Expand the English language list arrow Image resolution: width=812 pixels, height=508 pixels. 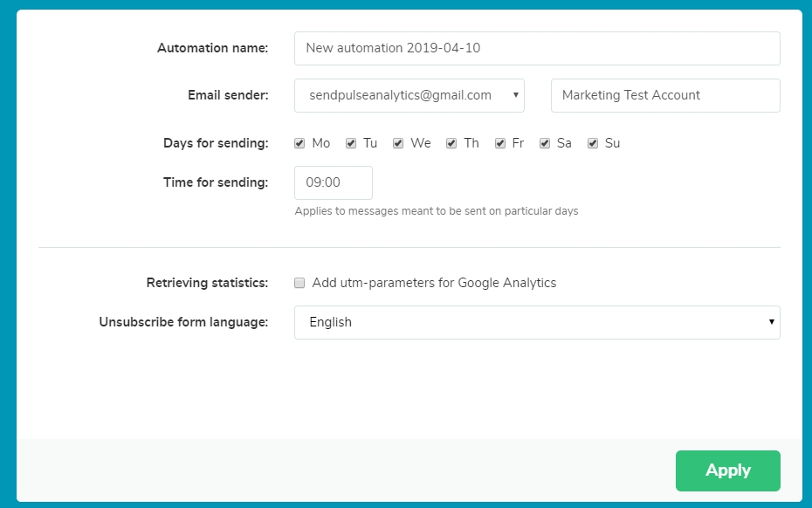[771, 322]
